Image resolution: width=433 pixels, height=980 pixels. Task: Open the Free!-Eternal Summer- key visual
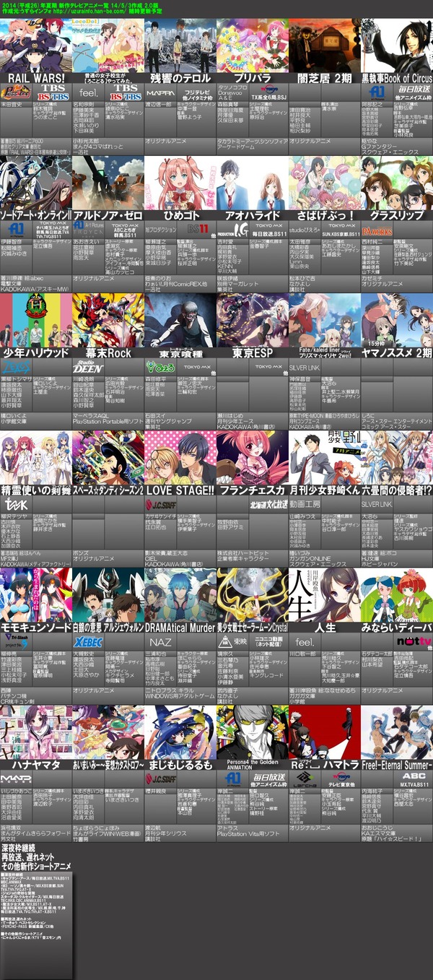[x=397, y=731]
